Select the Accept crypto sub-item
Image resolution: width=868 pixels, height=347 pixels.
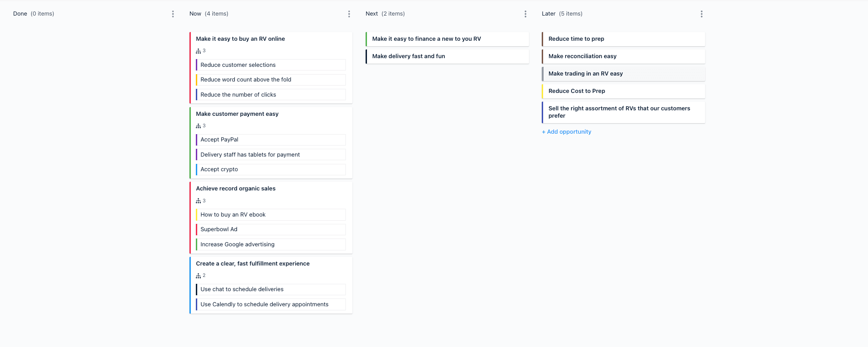click(x=271, y=169)
